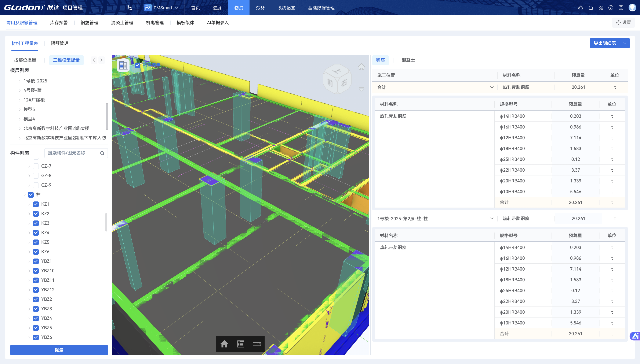
Task: Enable the GZ-8 checkbox
Action: [36, 175]
